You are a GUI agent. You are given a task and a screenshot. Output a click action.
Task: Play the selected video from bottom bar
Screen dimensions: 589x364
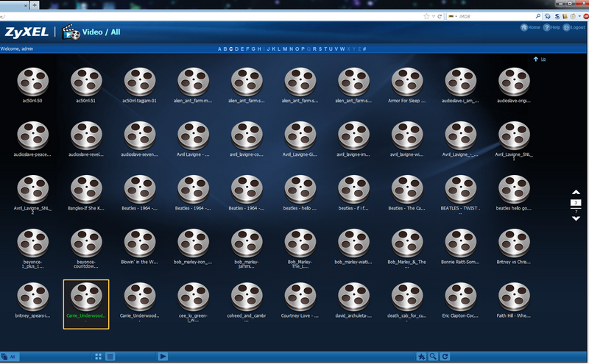163,357
